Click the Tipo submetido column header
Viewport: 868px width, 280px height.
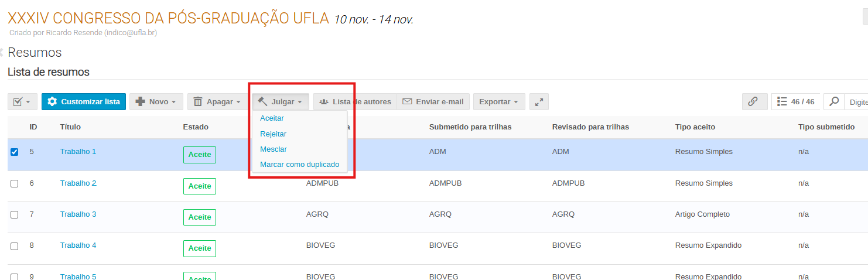pos(826,127)
